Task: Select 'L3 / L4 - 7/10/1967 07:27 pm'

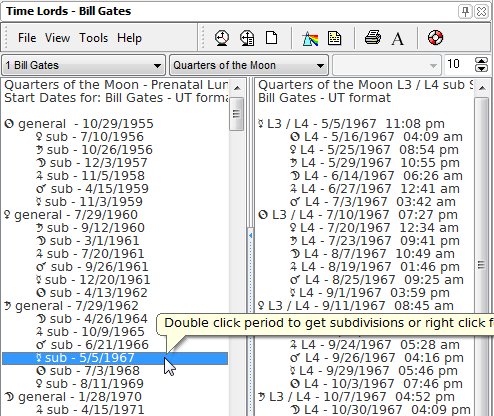Action: (x=358, y=215)
